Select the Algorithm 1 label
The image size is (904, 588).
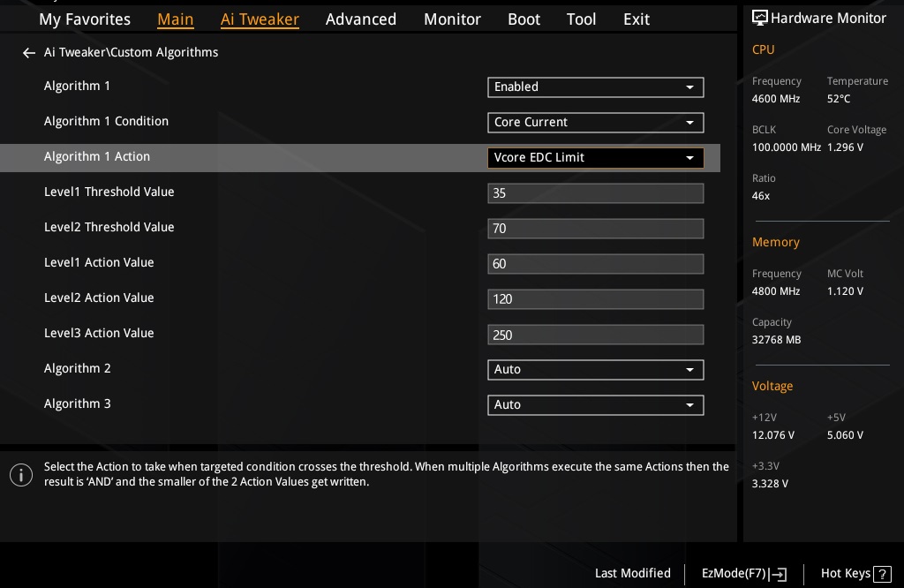77,86
